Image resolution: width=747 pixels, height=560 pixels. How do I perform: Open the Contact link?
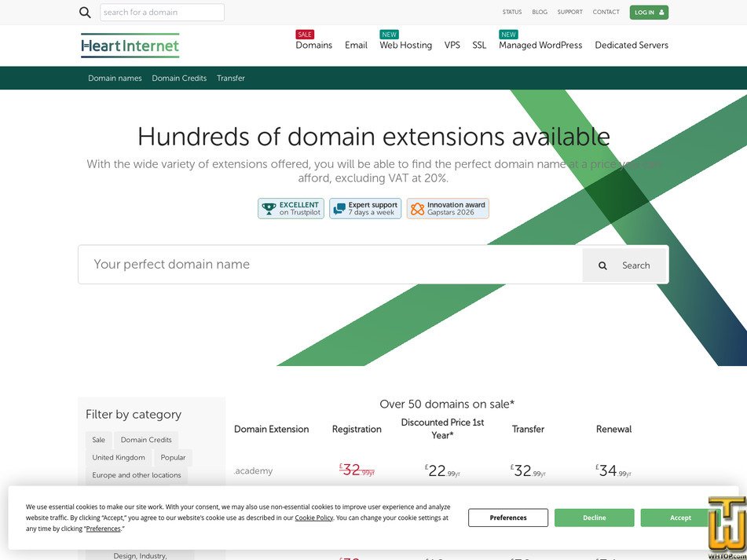[606, 12]
